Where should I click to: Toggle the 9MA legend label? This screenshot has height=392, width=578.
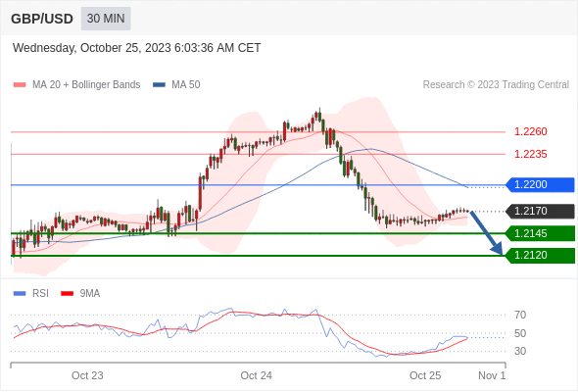[x=90, y=294]
